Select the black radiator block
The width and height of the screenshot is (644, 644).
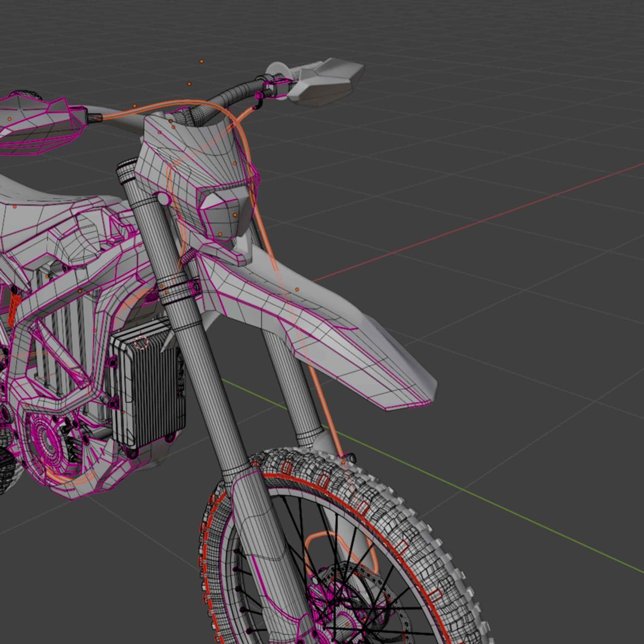point(147,384)
